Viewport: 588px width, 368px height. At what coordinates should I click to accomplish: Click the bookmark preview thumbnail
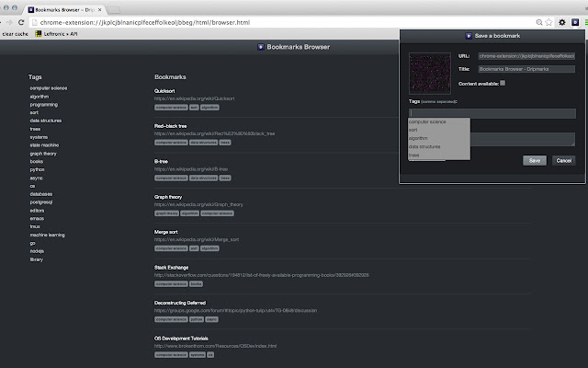(x=429, y=72)
